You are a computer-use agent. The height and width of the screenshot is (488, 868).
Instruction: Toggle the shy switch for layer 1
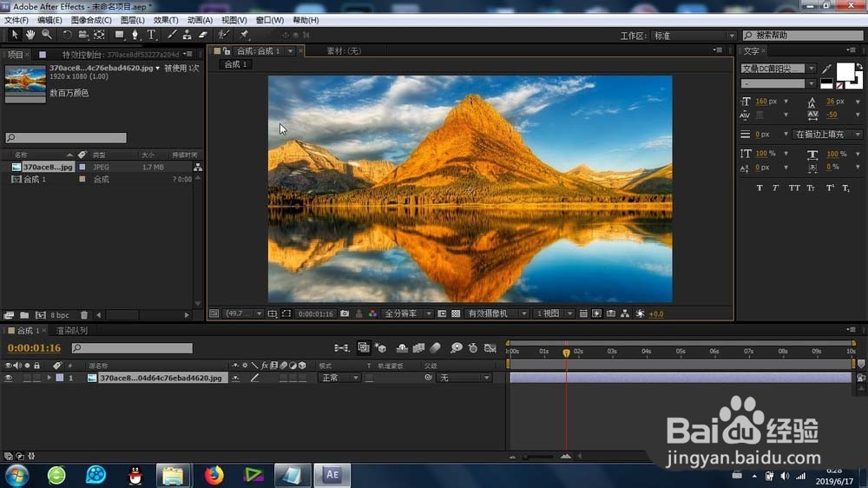236,378
